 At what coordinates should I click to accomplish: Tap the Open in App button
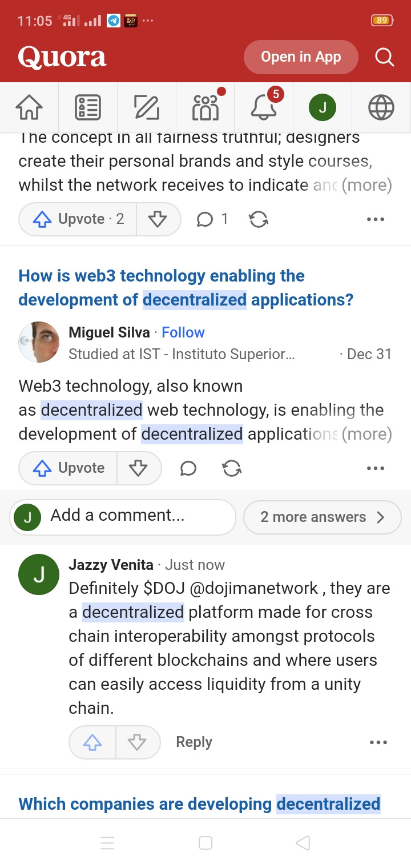[301, 57]
